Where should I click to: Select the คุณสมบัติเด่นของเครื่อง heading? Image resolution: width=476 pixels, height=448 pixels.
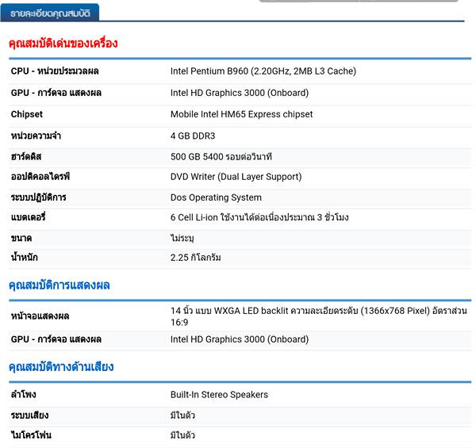[63, 43]
